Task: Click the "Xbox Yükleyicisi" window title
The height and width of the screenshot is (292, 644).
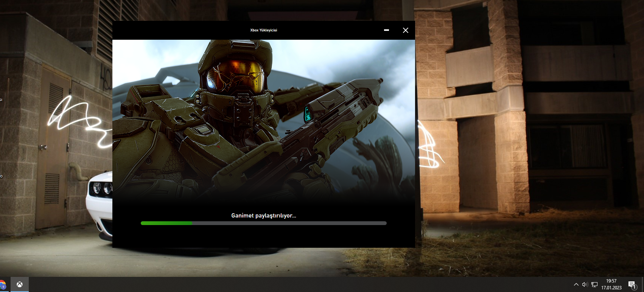Action: click(x=264, y=30)
